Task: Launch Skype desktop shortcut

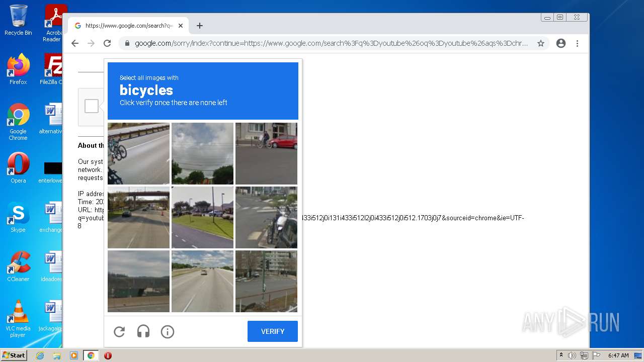Action: coord(18,217)
